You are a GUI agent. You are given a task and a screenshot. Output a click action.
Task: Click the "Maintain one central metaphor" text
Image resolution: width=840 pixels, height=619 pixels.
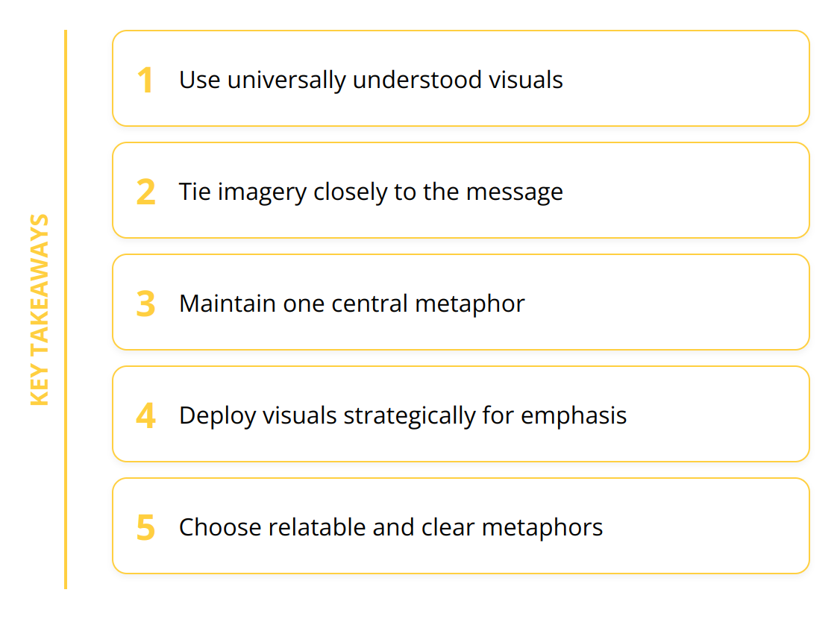pos(351,304)
